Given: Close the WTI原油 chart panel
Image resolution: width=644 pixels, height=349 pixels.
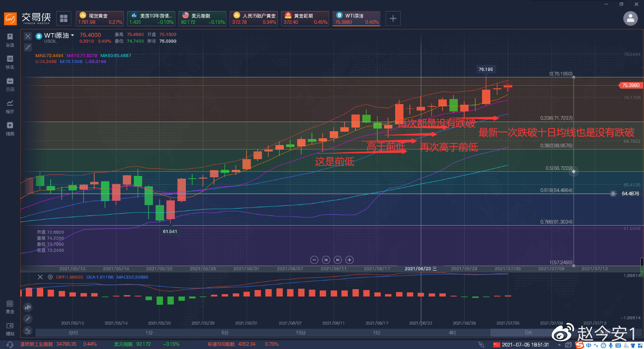Looking at the screenshot, I should 28,36.
